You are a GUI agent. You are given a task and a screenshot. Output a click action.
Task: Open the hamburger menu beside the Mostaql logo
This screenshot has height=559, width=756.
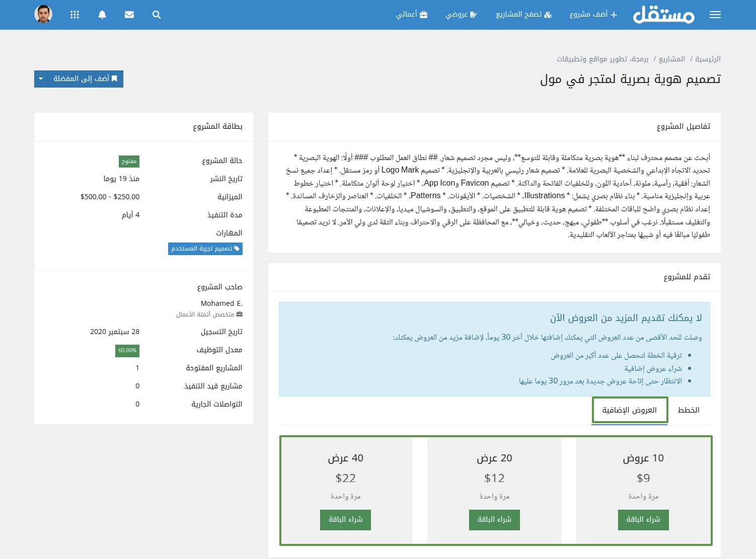(715, 15)
